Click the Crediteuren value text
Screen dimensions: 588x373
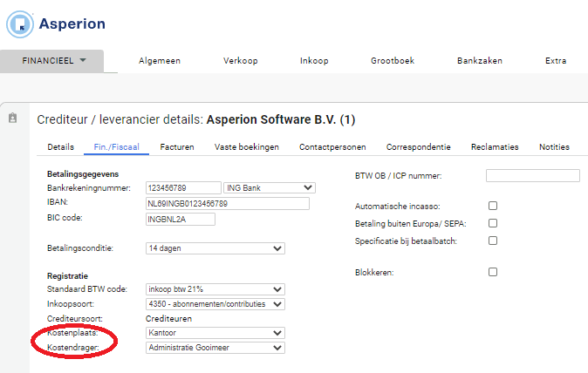(x=168, y=319)
